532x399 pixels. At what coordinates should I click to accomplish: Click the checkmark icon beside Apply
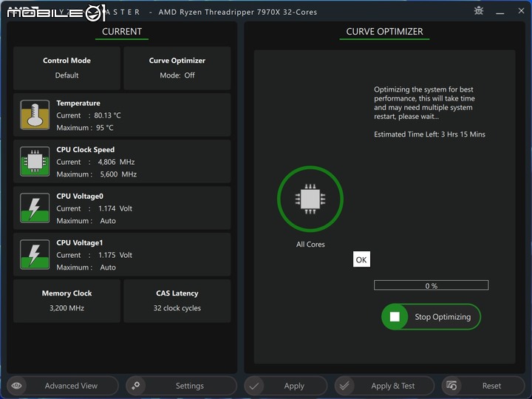[x=254, y=386]
